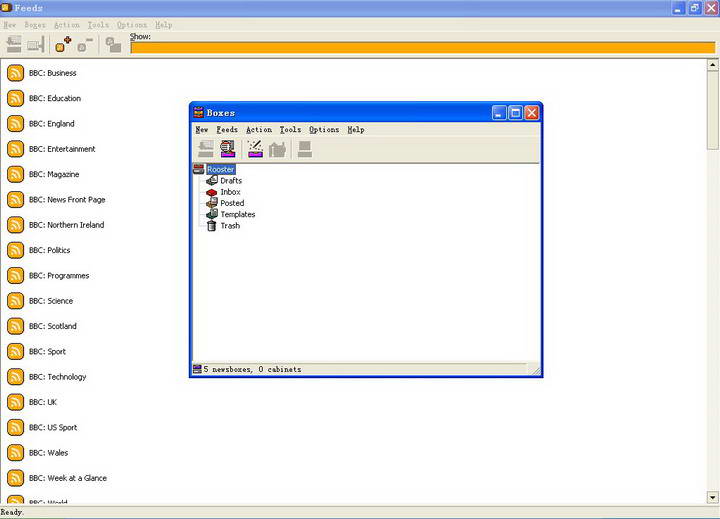
Task: Click the BBC: Programmes feed RSS icon
Action: (16, 276)
